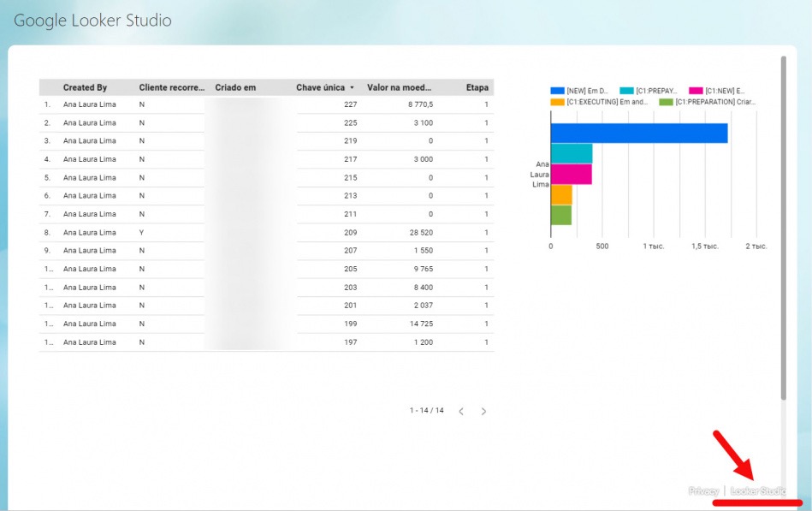
Task: Click the orange [C1:EXECUTING] legend swatch
Action: click(x=557, y=102)
